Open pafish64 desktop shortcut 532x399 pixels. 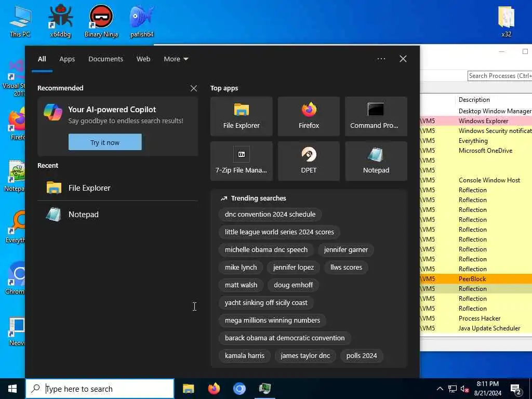pyautogui.click(x=142, y=20)
